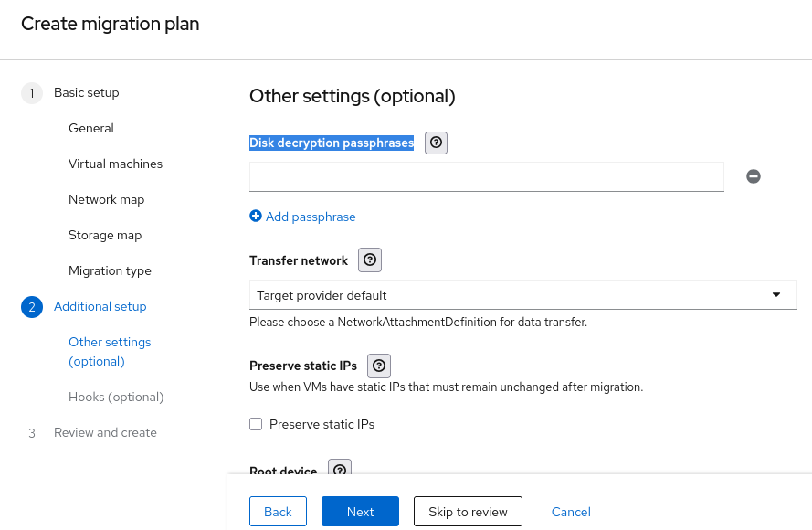
Task: Enable the Preserve static IPs checkbox
Action: pyautogui.click(x=256, y=424)
